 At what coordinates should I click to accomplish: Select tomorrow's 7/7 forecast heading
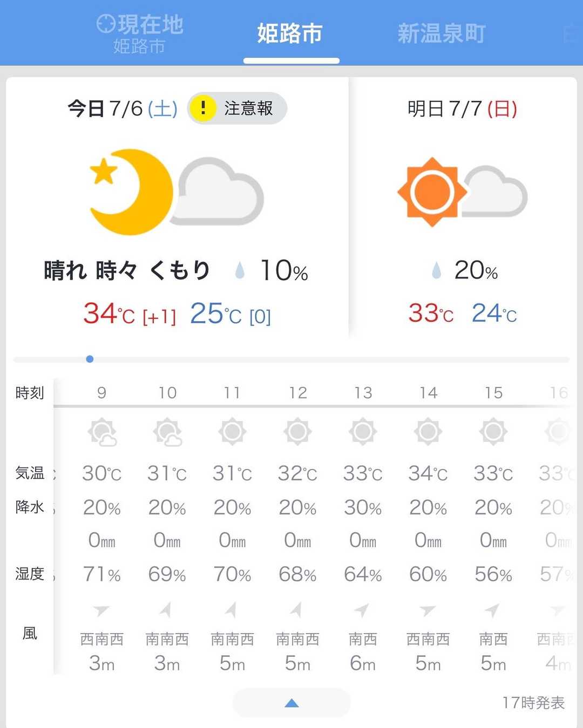tap(462, 109)
